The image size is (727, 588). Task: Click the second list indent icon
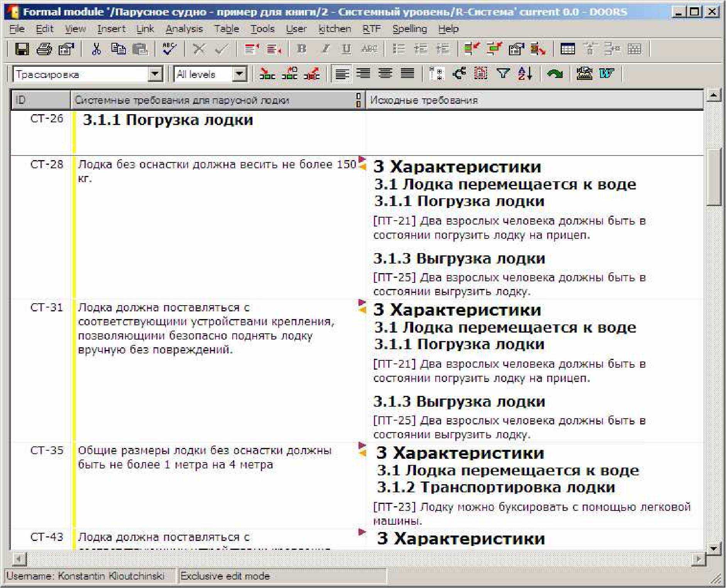[443, 49]
